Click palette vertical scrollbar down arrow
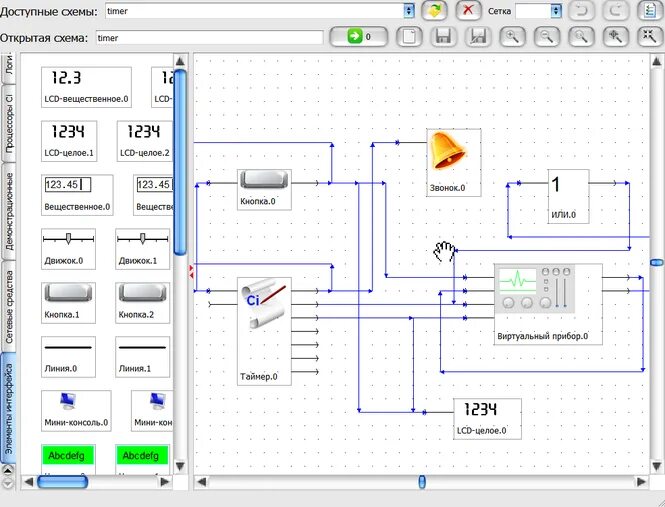 click(x=180, y=466)
